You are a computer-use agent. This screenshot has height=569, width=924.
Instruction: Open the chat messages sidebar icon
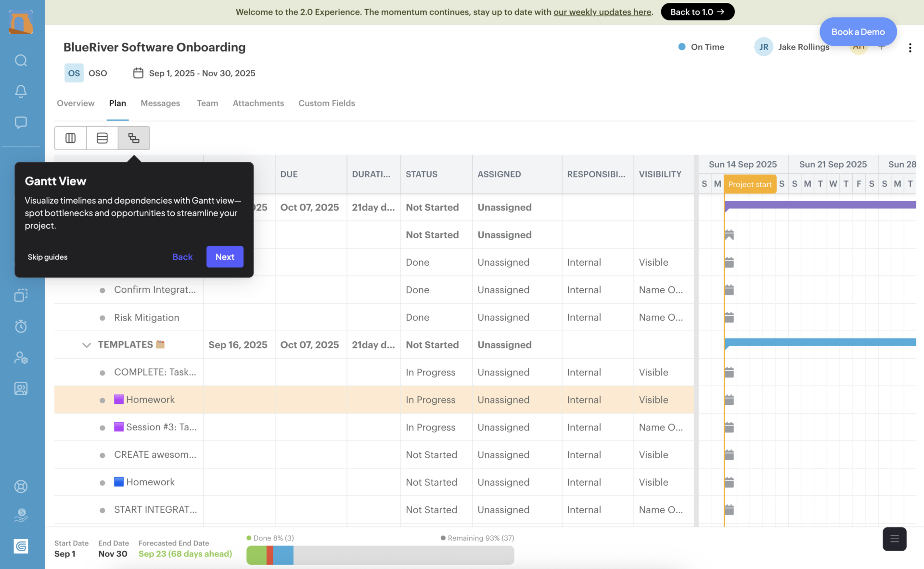[21, 122]
